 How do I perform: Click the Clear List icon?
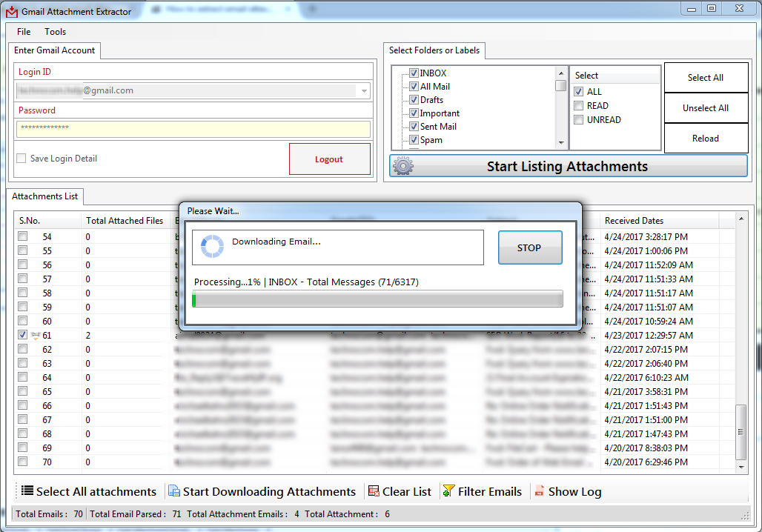[x=374, y=491]
